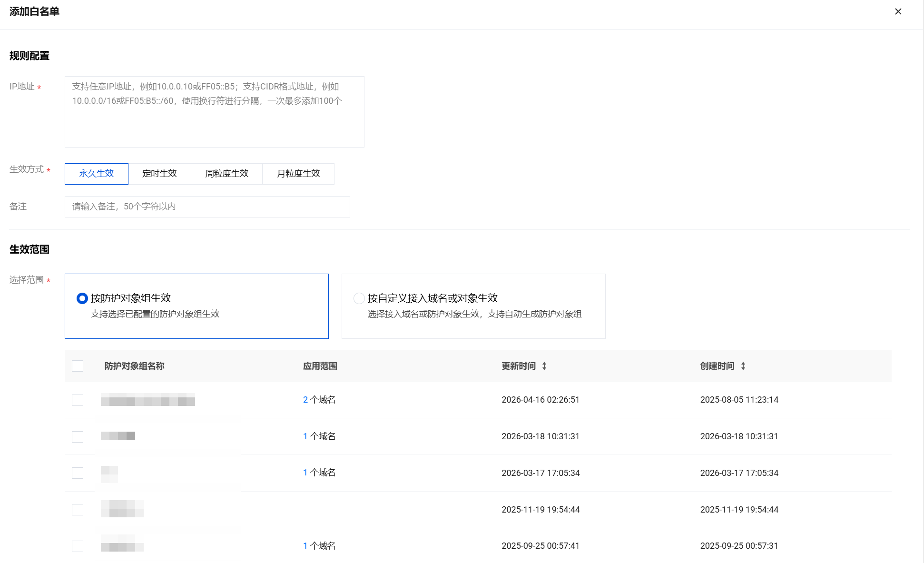Check row updated 2026-03-18 10:31:31
The width and height of the screenshot is (924, 563).
tap(78, 436)
